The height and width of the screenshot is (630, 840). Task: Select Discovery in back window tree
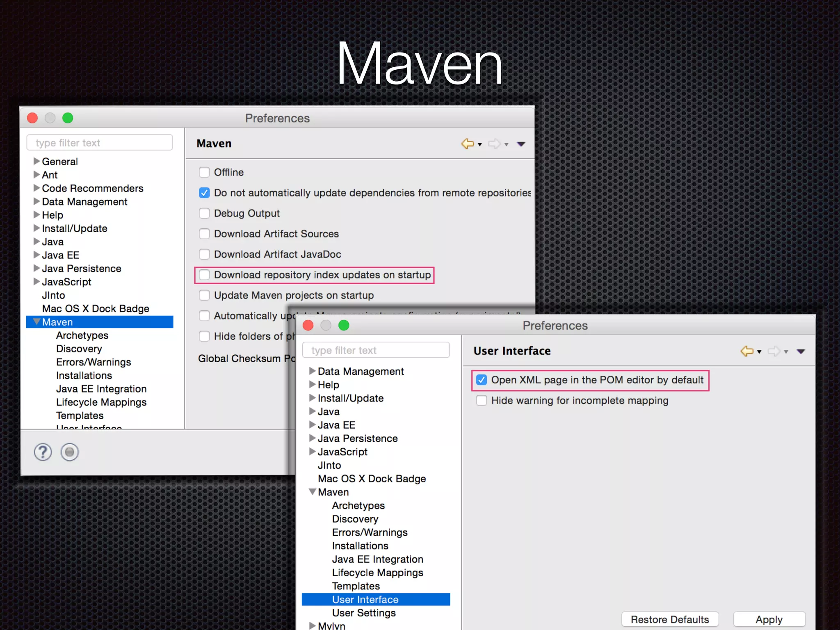pos(79,349)
